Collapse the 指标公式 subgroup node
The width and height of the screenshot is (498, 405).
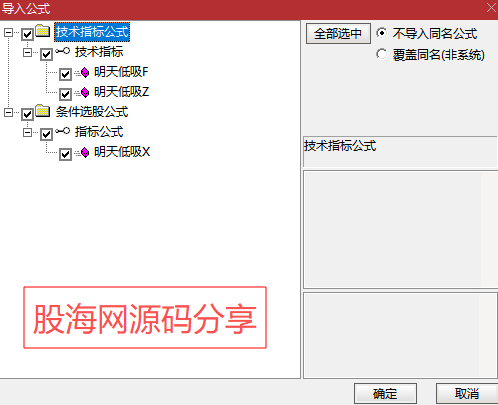tap(27, 133)
